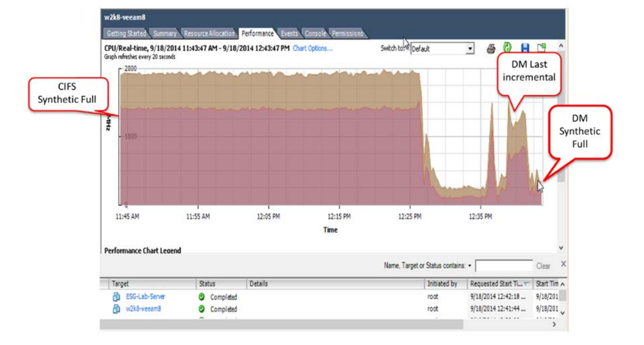Refresh the performance chart

pos(507,48)
